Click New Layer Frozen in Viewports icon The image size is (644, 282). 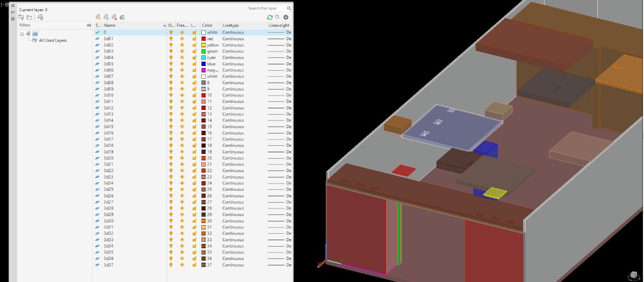[106, 17]
